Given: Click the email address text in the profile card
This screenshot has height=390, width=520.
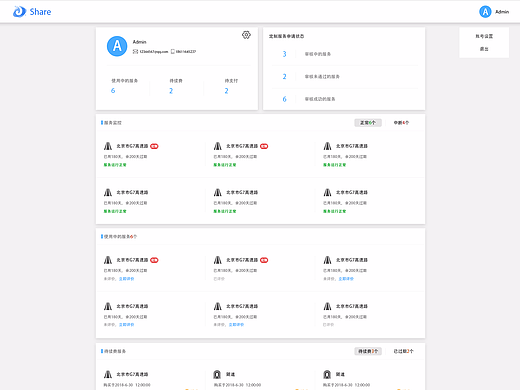Looking at the screenshot, I should click(154, 51).
